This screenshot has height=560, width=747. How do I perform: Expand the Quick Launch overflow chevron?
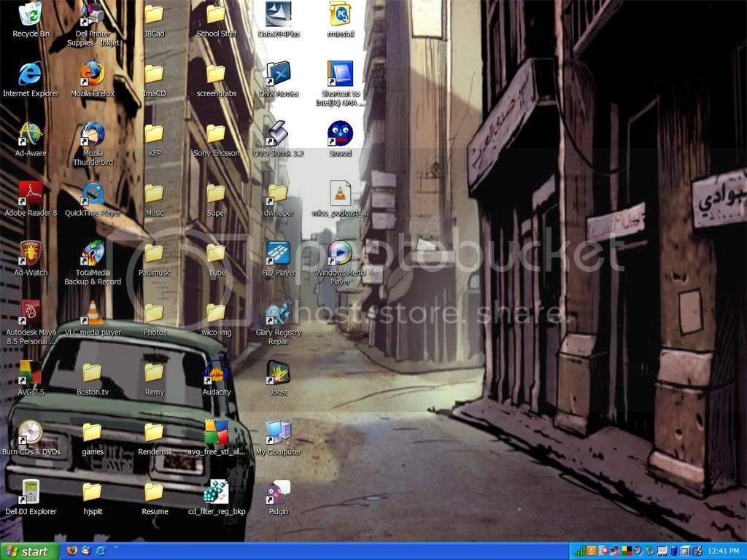point(115,547)
